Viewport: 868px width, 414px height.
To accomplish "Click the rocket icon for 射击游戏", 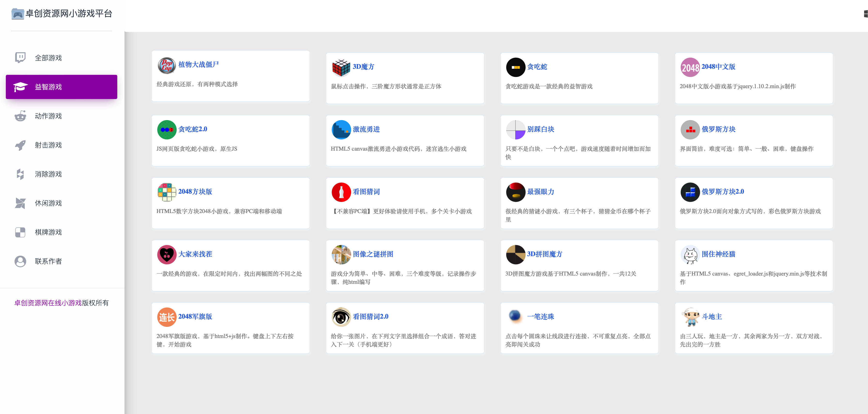I will pyautogui.click(x=20, y=145).
